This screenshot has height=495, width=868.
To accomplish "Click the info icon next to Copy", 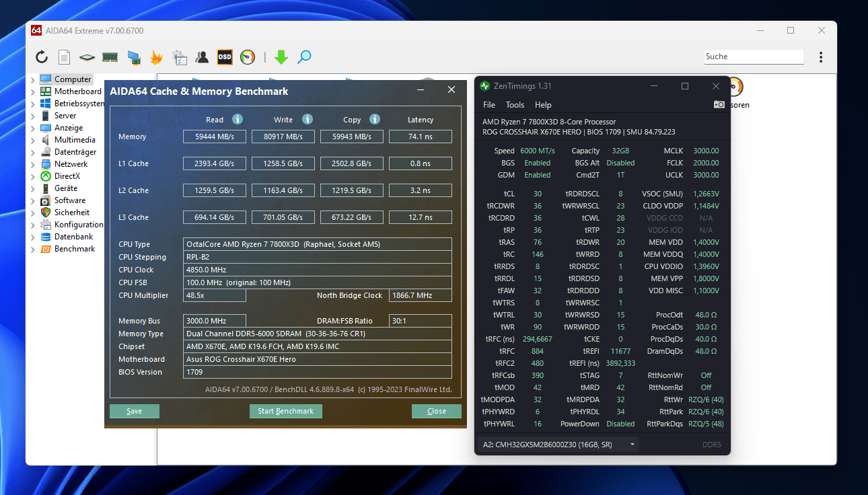I will [375, 119].
